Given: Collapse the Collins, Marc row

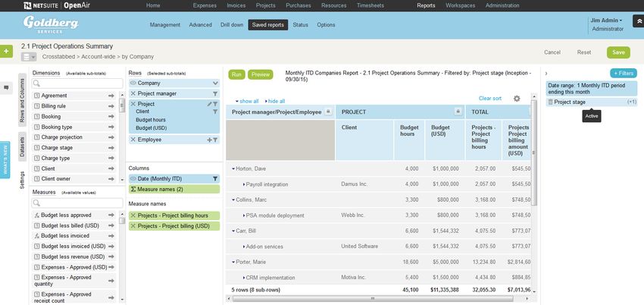Looking at the screenshot, I should tap(233, 200).
